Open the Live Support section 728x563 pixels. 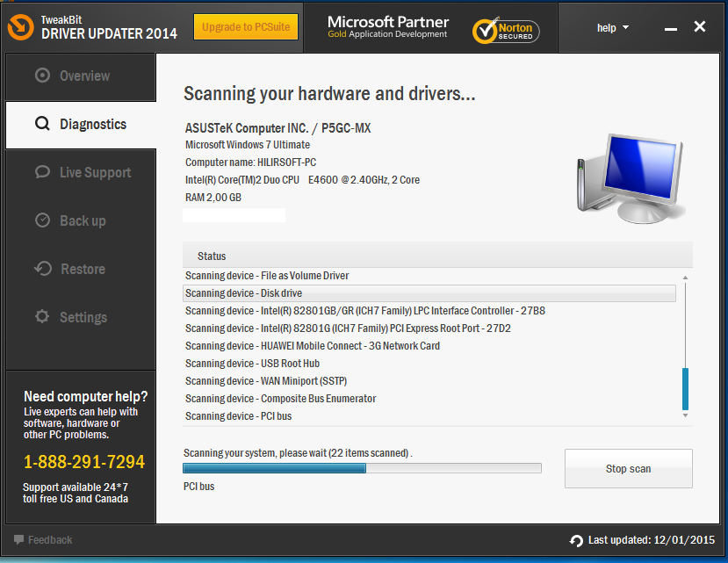(x=81, y=173)
